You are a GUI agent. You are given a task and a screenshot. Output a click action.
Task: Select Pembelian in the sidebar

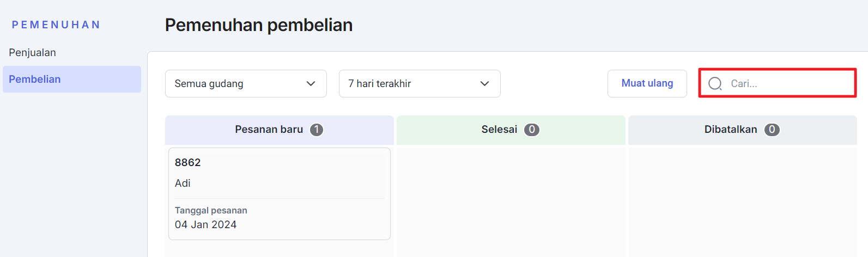tap(72, 79)
